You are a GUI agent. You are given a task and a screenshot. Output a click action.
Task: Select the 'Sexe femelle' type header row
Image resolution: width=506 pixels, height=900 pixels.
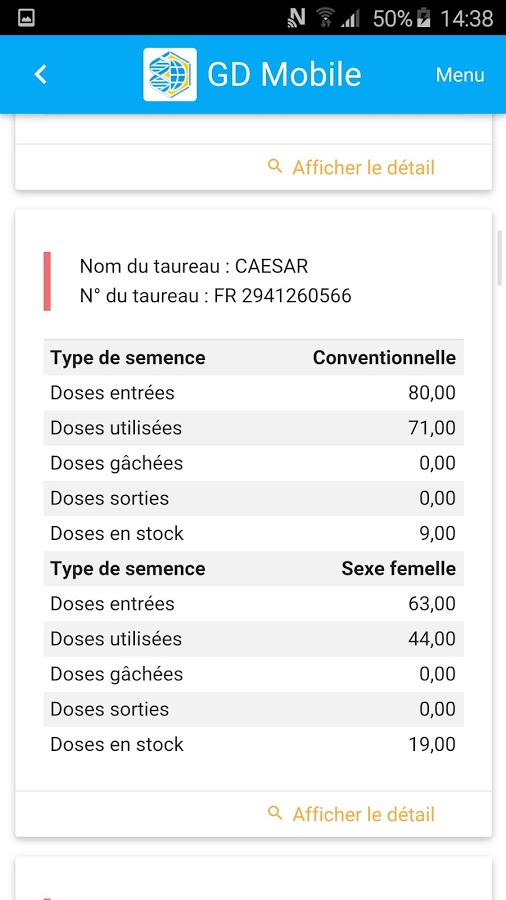(x=254, y=569)
